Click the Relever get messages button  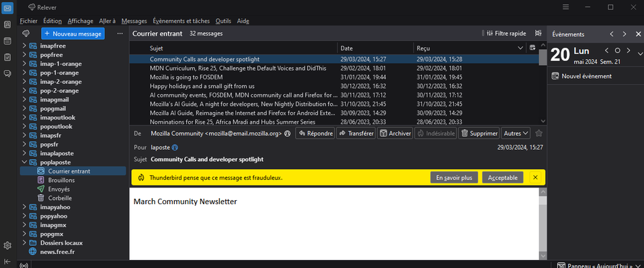click(x=42, y=7)
